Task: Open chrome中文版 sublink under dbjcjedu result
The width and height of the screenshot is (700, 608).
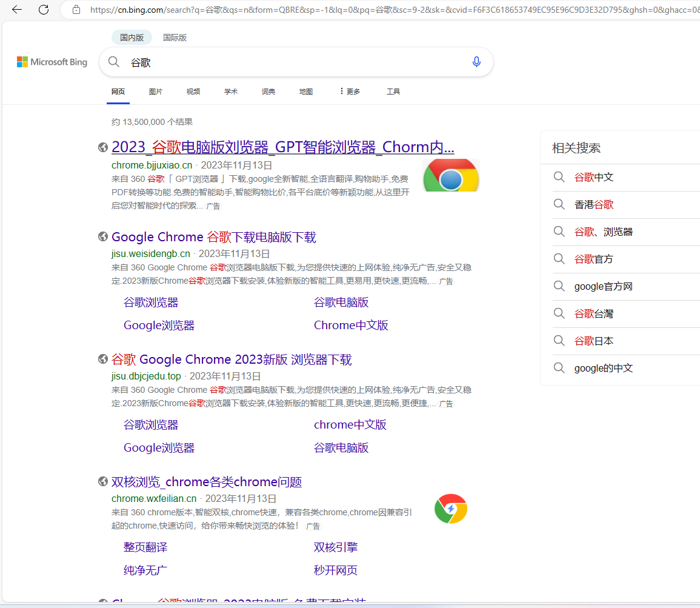Action: (x=350, y=424)
